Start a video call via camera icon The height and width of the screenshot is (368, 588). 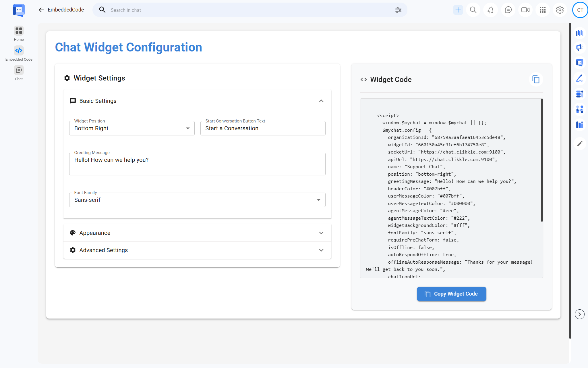click(x=525, y=10)
